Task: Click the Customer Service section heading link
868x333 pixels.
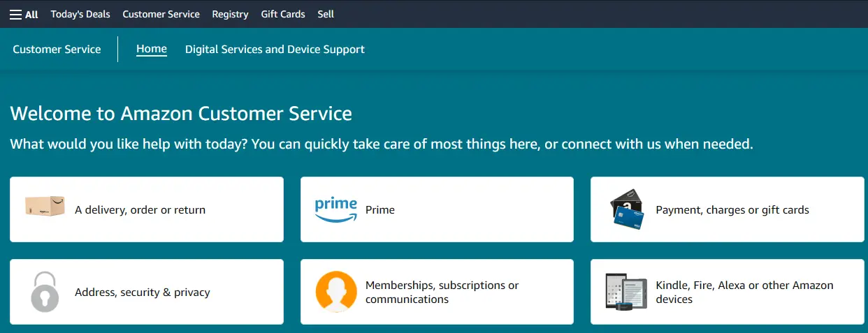Action: coord(57,50)
